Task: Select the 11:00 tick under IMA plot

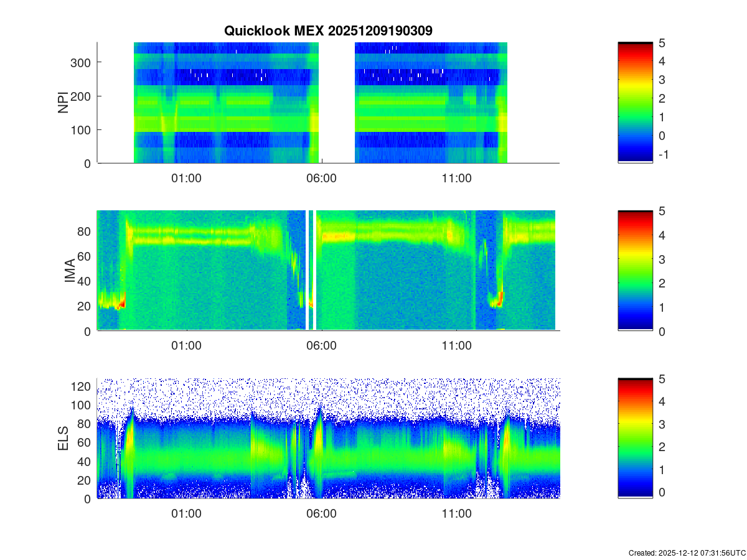Action: 456,346
